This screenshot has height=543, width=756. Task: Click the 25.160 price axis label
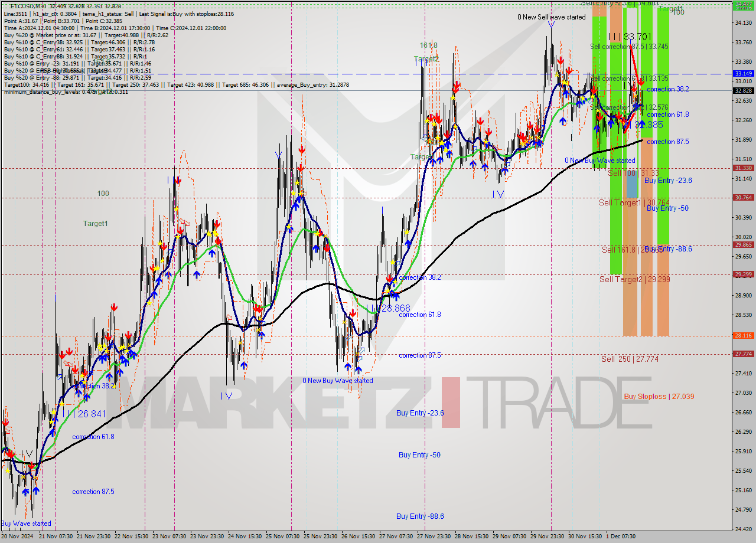(743, 490)
